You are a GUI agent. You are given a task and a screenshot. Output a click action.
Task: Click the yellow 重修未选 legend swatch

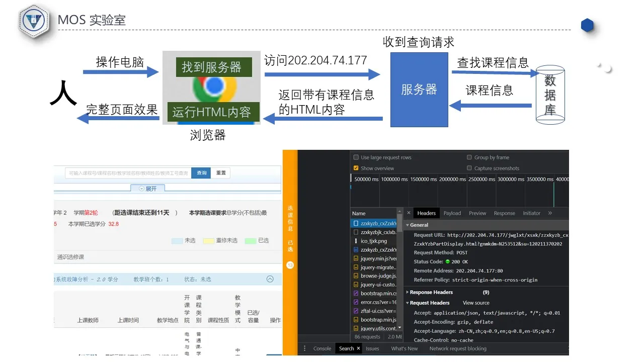pyautogui.click(x=208, y=241)
